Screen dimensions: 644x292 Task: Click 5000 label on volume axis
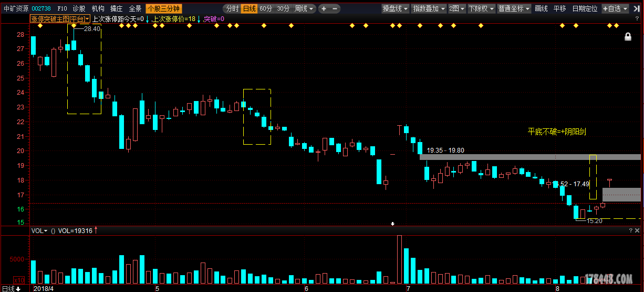pos(18,259)
